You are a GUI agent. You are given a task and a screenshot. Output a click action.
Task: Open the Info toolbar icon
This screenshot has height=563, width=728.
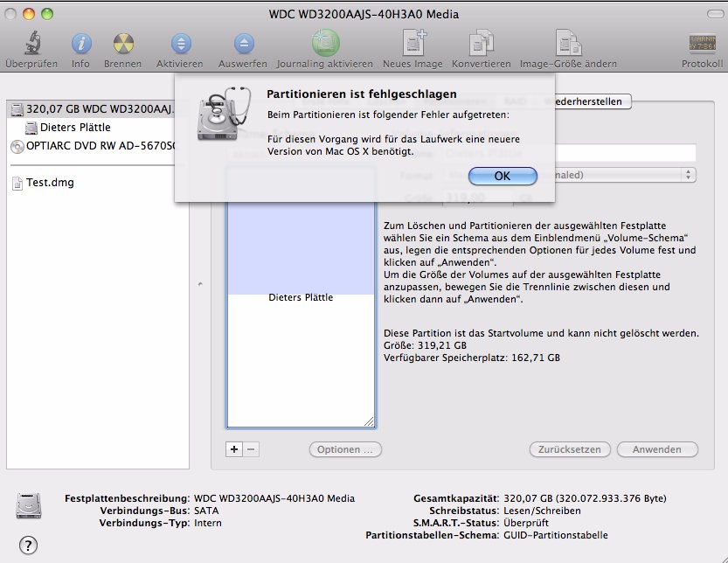80,43
